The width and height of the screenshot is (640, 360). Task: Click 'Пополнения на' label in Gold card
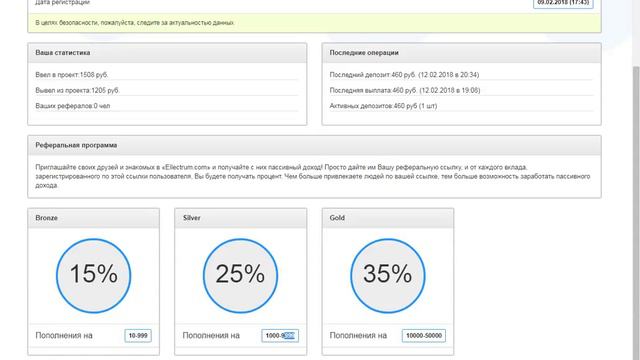pos(358,336)
